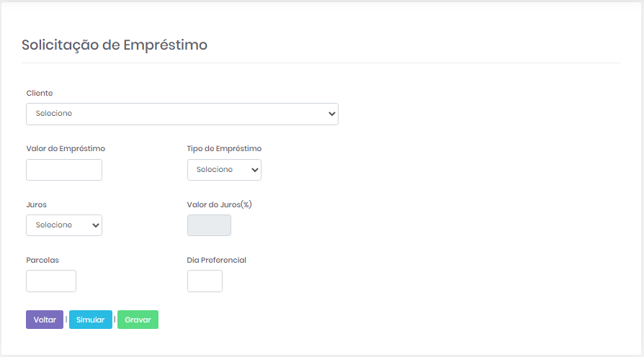The height and width of the screenshot is (357, 644).
Task: Click the disabled Valor do Juros(%) field
Action: pos(209,225)
